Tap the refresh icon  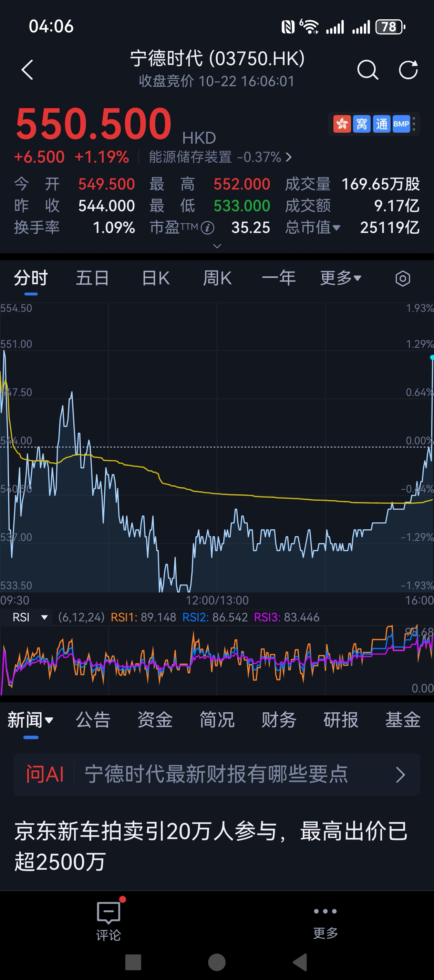tap(408, 70)
